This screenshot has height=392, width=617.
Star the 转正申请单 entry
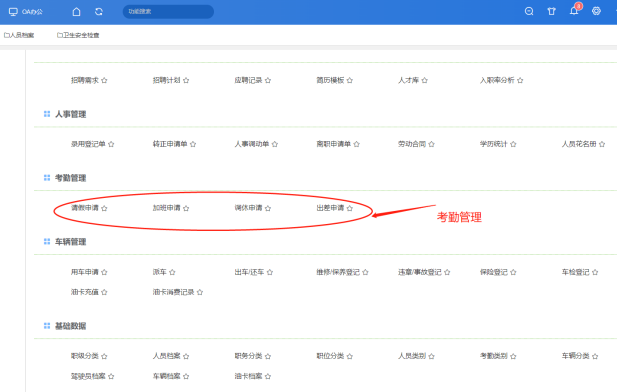[193, 144]
